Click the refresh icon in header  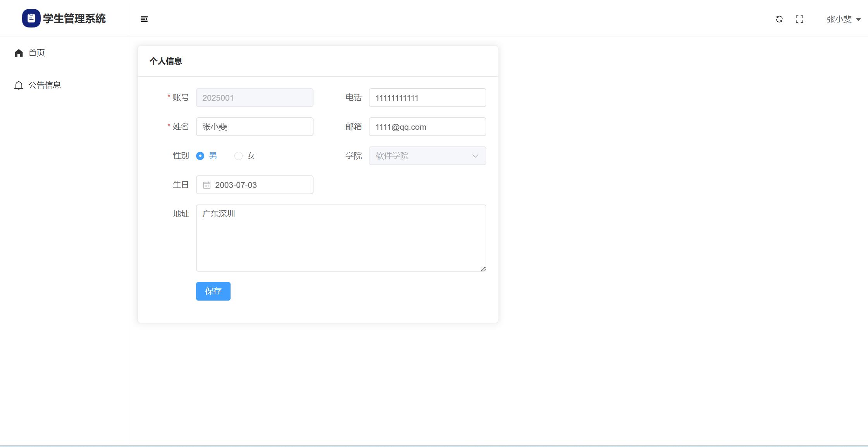pos(779,19)
